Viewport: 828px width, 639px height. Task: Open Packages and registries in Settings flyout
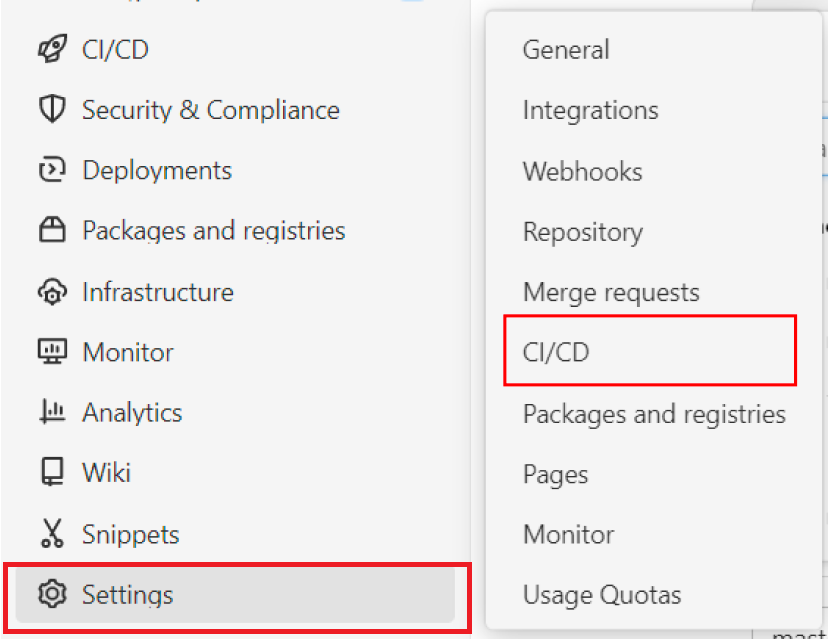[654, 413]
